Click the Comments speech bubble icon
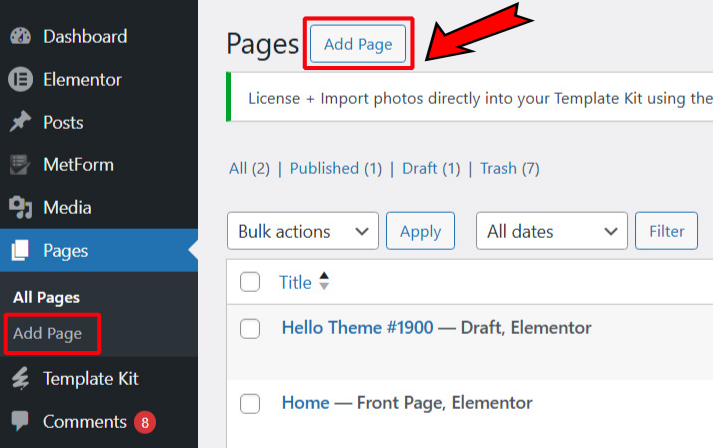Screen dimensions: 713x448 coord(20,422)
